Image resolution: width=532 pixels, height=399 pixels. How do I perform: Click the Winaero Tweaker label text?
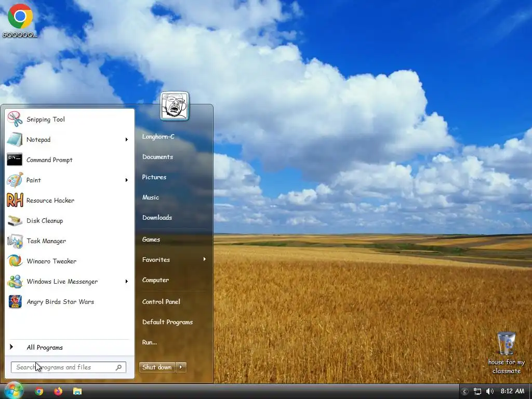point(51,261)
